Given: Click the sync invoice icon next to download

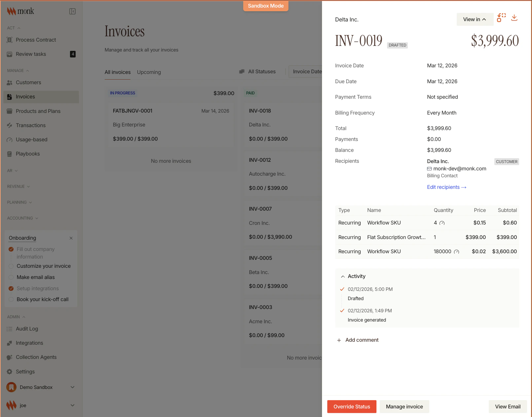Looking at the screenshot, I should point(501,17).
